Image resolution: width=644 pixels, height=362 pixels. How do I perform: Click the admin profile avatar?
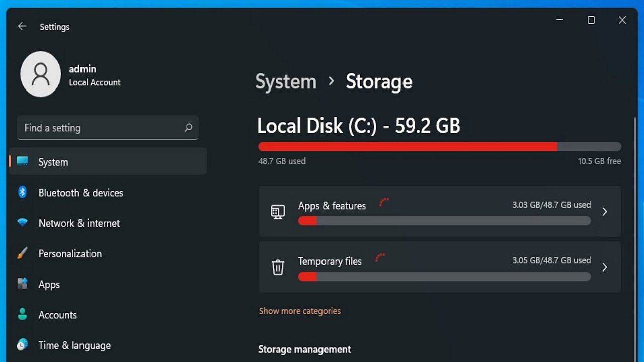[41, 74]
